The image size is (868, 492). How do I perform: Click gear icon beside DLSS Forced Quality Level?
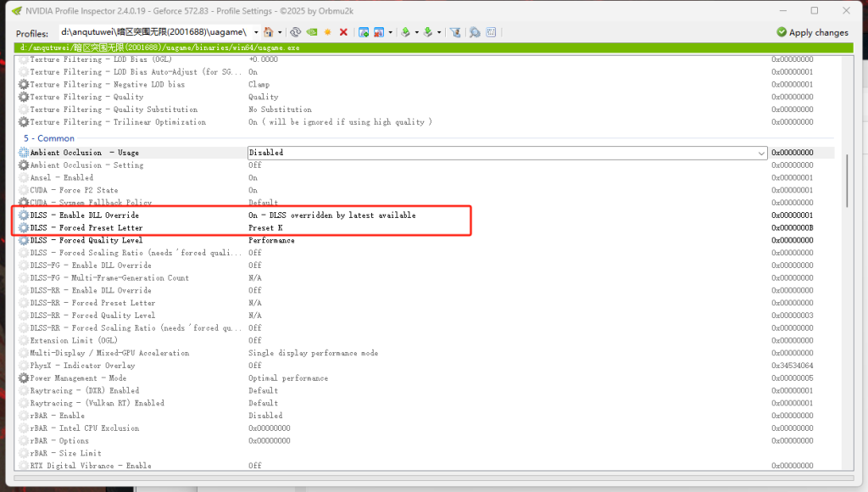tap(23, 240)
